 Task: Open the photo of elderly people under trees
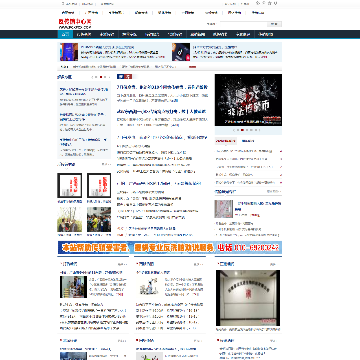coord(69,220)
